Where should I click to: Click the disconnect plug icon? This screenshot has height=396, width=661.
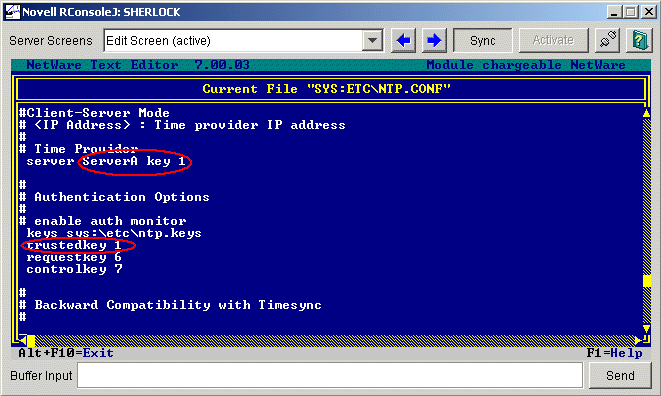coord(607,40)
